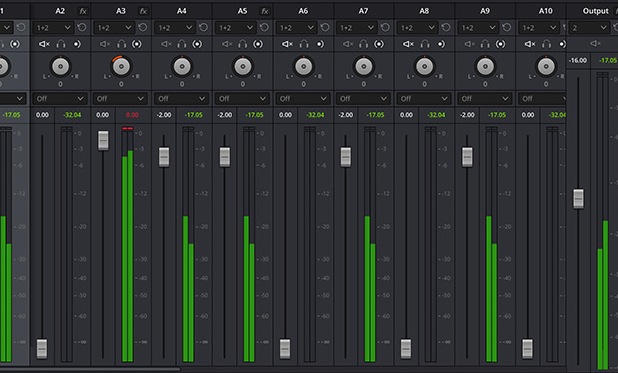Click the Output bus fader handle
The width and height of the screenshot is (618, 373).
pyautogui.click(x=578, y=199)
